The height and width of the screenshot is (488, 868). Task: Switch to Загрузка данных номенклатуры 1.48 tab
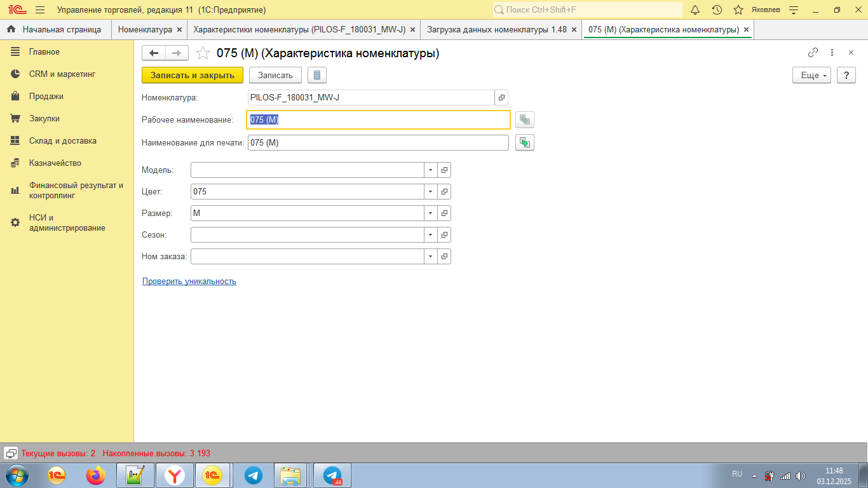click(x=497, y=29)
